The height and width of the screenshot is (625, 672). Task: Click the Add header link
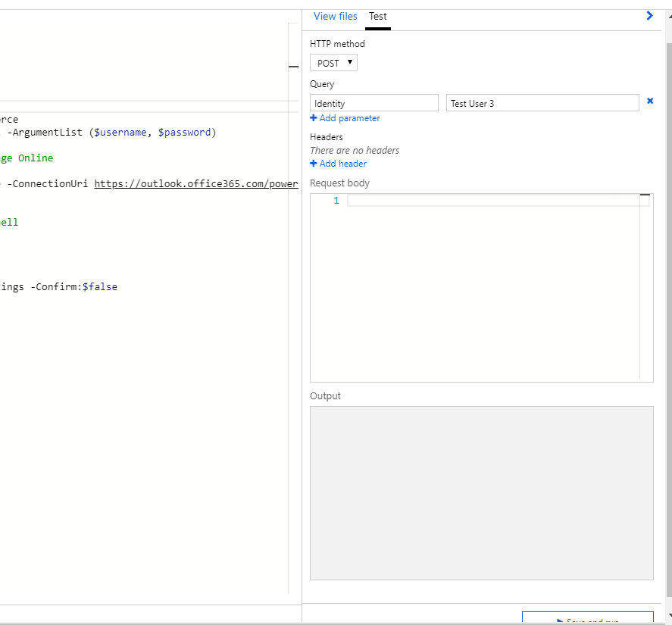[342, 164]
